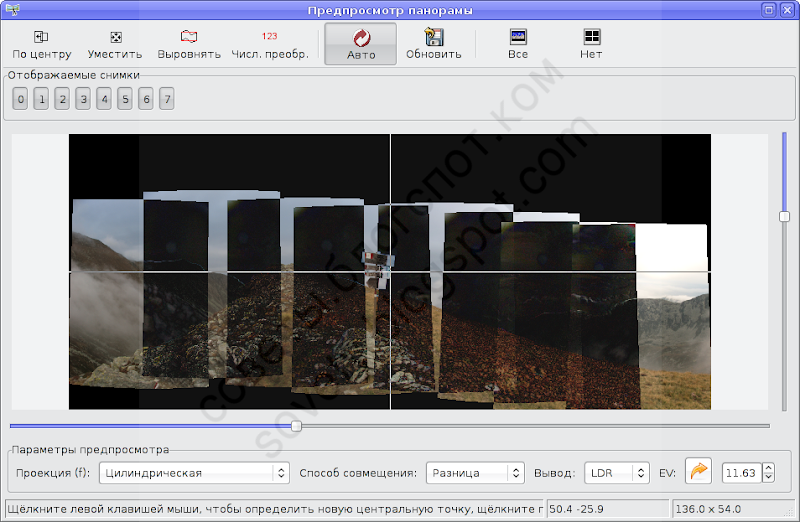
Task: Click the EV value input field
Action: point(740,472)
